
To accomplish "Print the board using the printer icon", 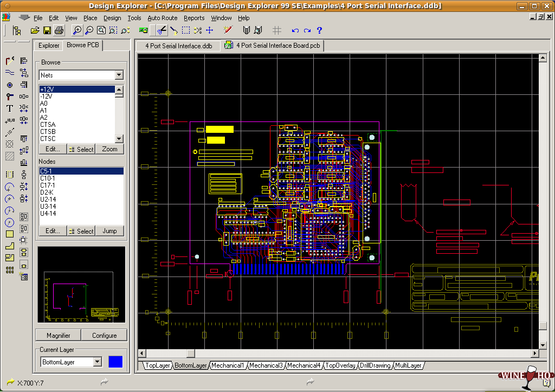I will pyautogui.click(x=58, y=30).
